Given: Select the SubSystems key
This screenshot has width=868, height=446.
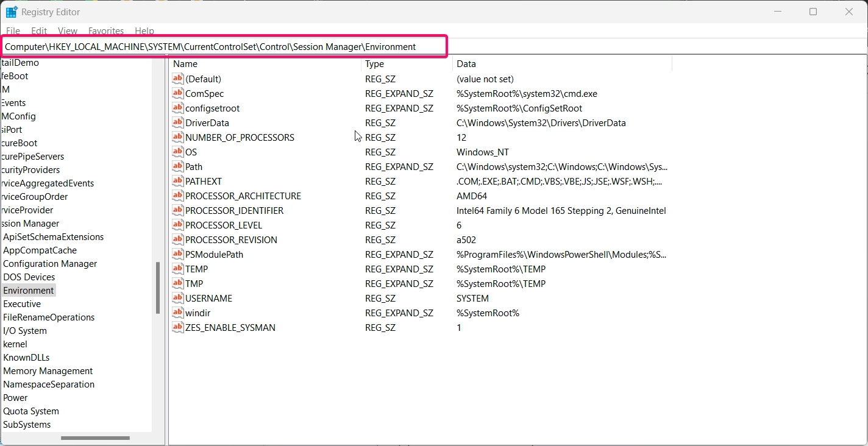Looking at the screenshot, I should [x=27, y=425].
